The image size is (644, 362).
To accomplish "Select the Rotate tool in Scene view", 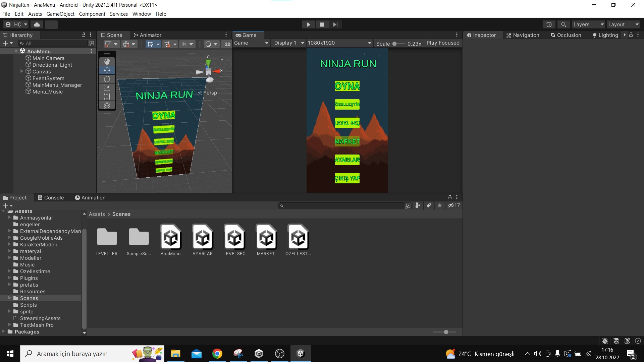I will point(107,79).
